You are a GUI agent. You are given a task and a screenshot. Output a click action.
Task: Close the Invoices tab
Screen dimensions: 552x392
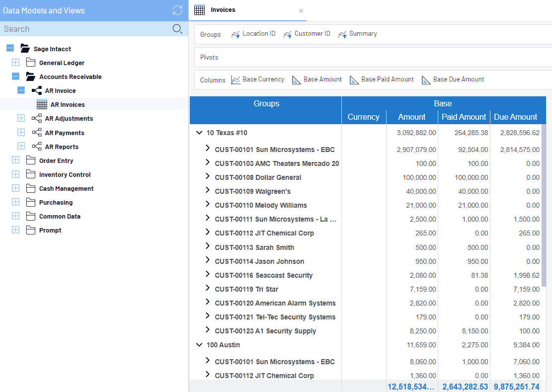[x=301, y=10]
